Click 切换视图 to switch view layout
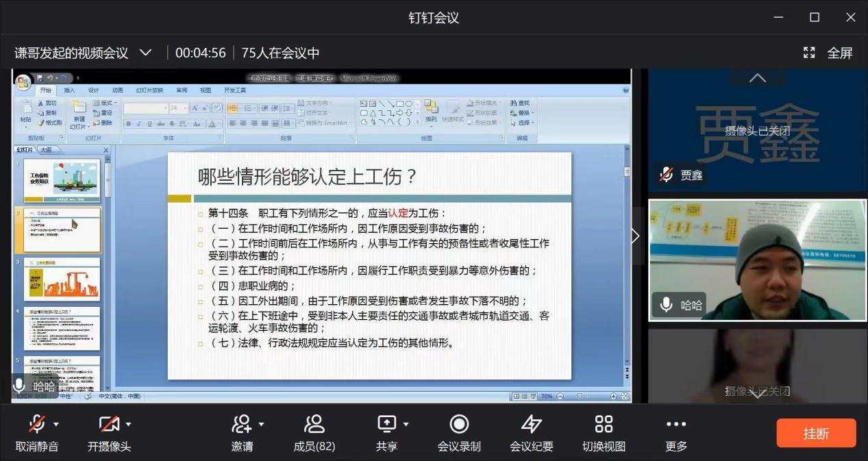The width and height of the screenshot is (868, 461). click(604, 432)
